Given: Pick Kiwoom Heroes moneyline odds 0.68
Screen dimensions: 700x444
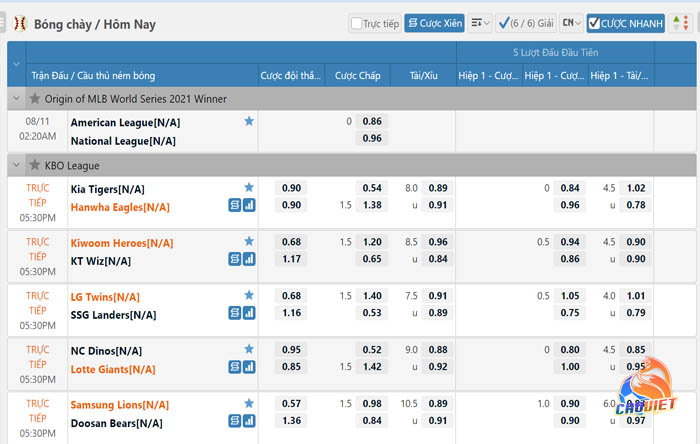Looking at the screenshot, I should (291, 242).
